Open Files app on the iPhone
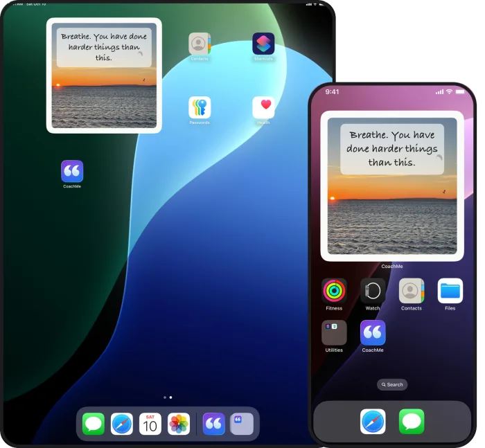The width and height of the screenshot is (485, 448). [x=450, y=291]
